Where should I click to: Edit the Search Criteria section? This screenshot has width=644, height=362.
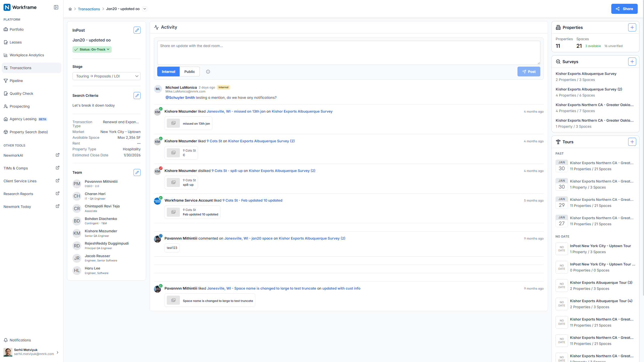click(x=137, y=96)
